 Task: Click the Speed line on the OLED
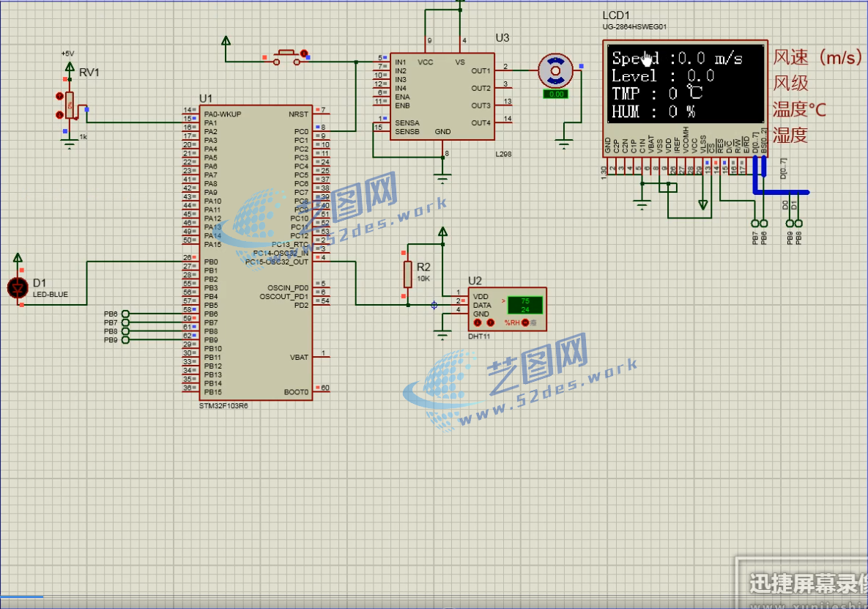[677, 58]
